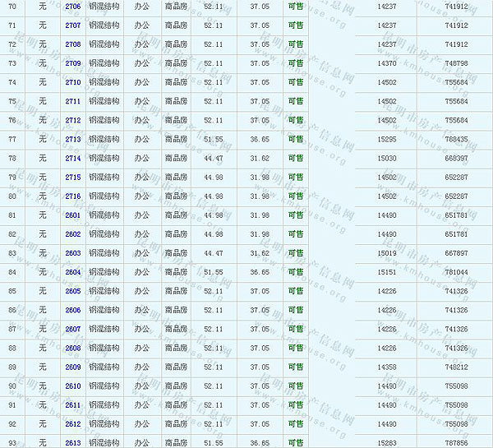Open room 2604 details

73,272
